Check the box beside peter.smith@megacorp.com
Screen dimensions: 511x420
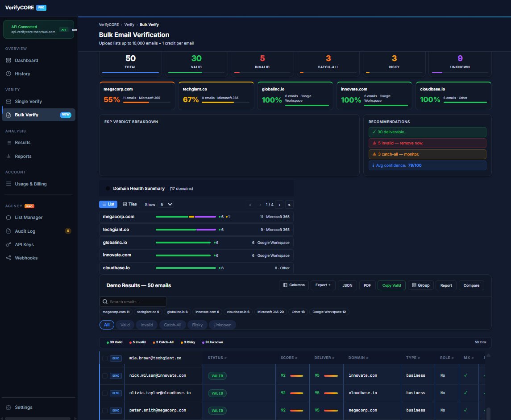[x=105, y=411]
